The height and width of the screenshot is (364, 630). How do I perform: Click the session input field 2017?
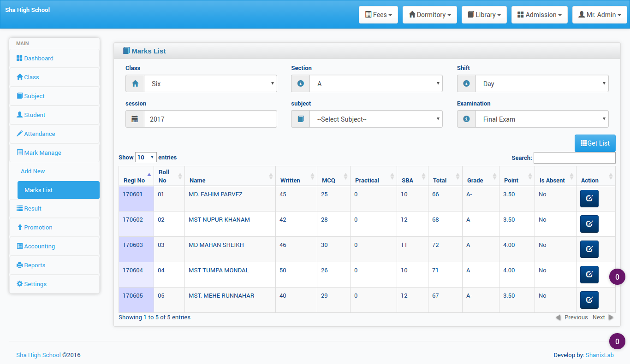tap(210, 119)
